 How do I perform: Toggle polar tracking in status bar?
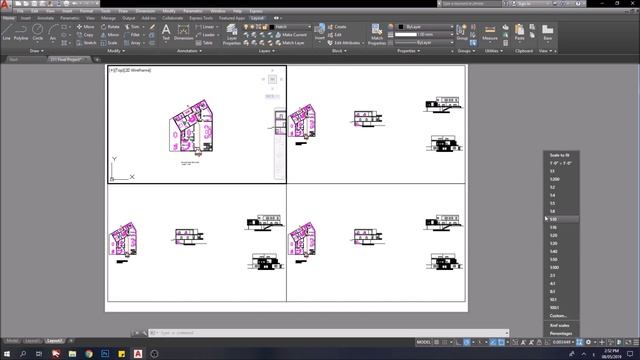[467, 342]
